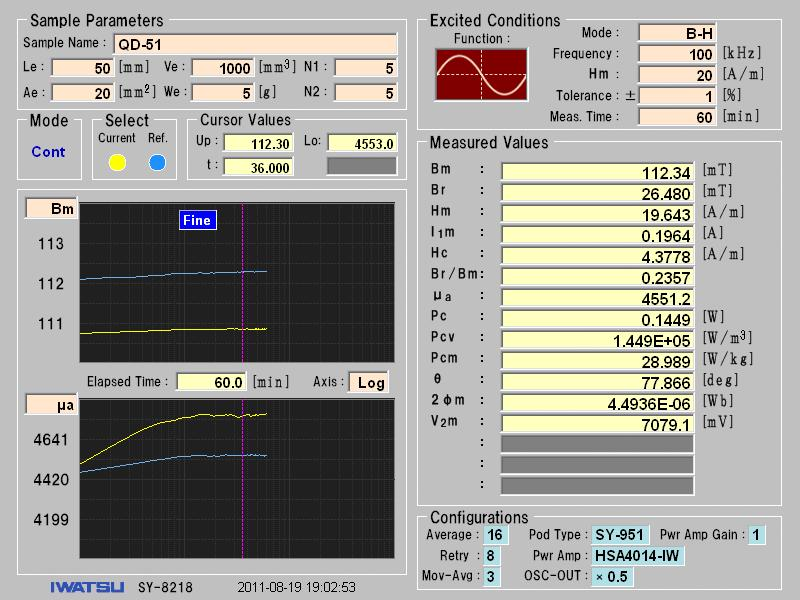This screenshot has height=600, width=800.
Task: Open the Bm graph parameter selector
Action: [49, 209]
